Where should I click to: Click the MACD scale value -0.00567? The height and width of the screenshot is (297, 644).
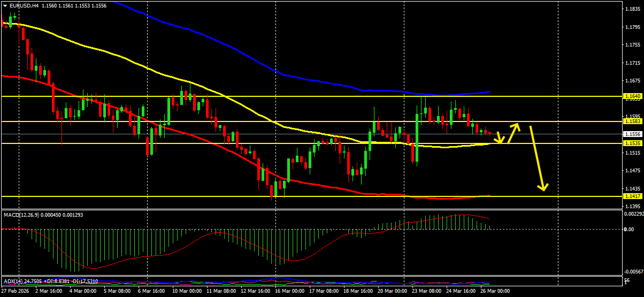pos(633,271)
